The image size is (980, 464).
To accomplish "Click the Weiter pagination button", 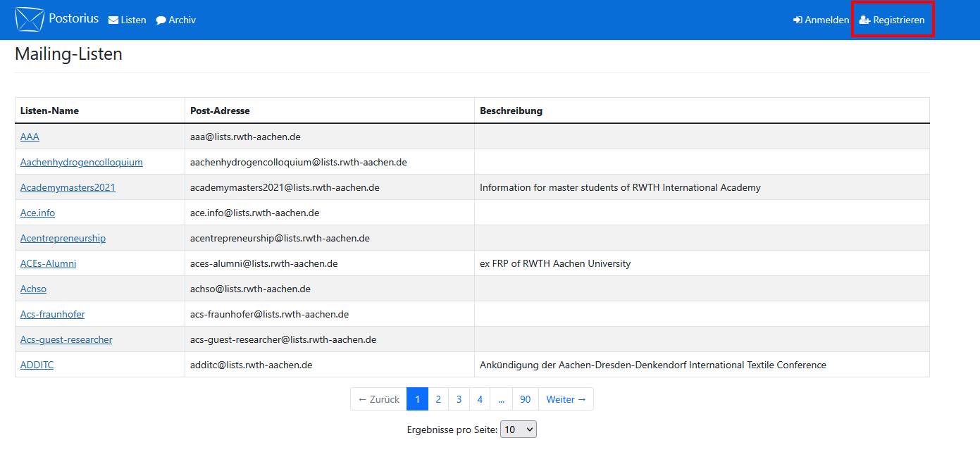I will pyautogui.click(x=565, y=399).
